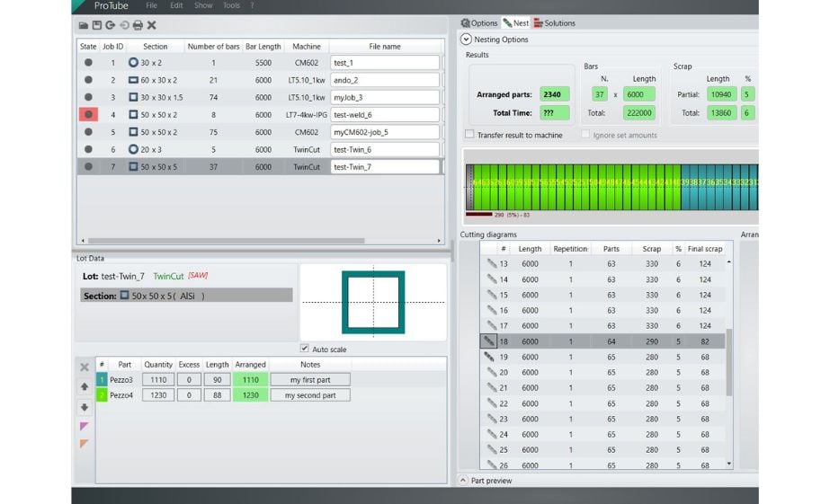Click the 'my first part' notes button

(310, 380)
